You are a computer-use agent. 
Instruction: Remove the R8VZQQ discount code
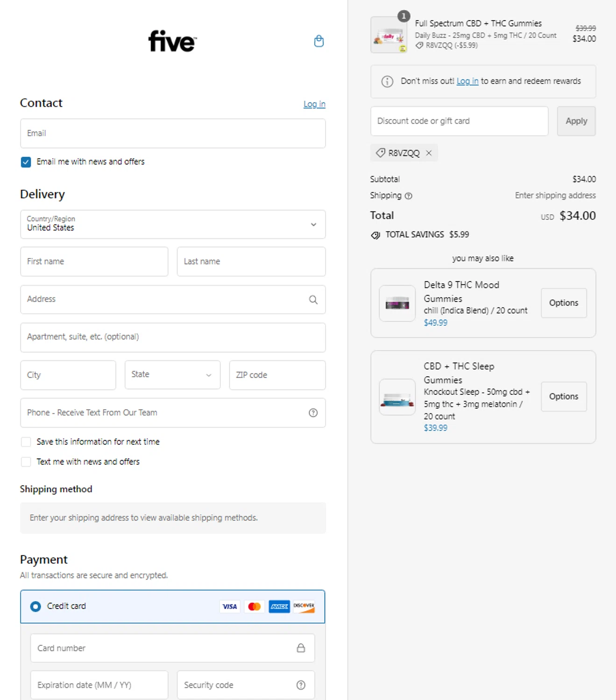(x=429, y=153)
